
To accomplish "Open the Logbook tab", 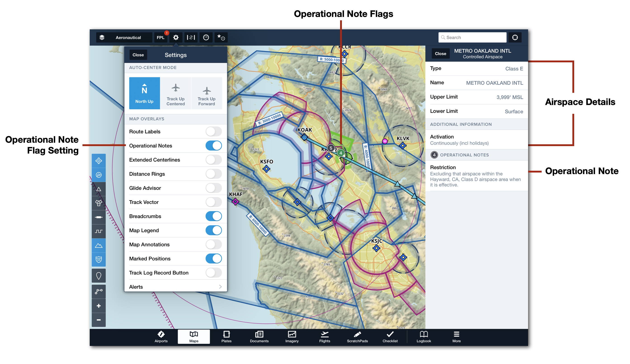I will [424, 337].
